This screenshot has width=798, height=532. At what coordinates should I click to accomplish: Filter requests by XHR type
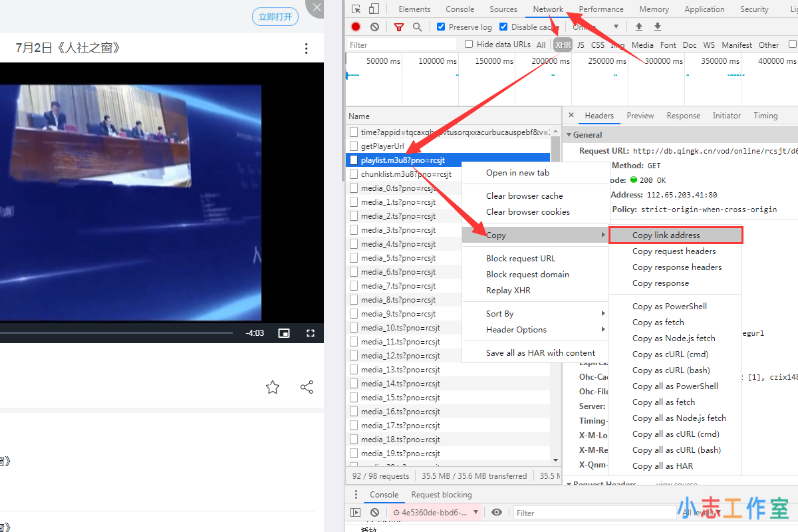(563, 45)
